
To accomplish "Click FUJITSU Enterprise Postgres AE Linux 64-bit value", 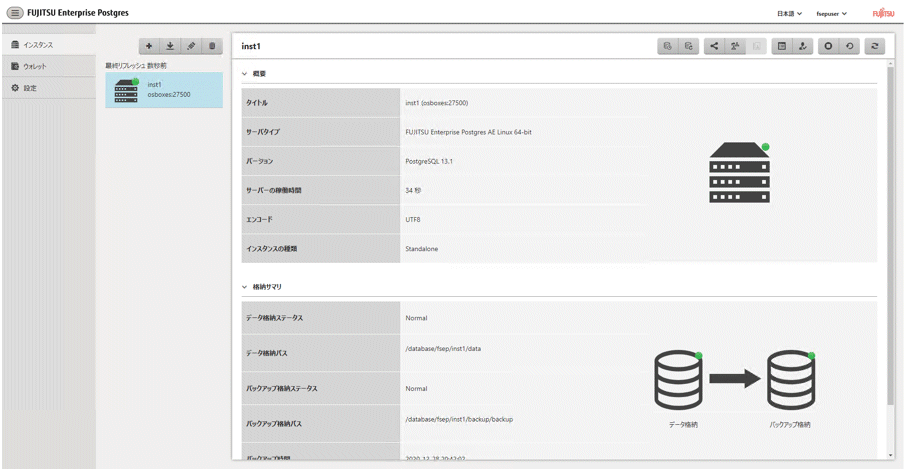I will [468, 132].
